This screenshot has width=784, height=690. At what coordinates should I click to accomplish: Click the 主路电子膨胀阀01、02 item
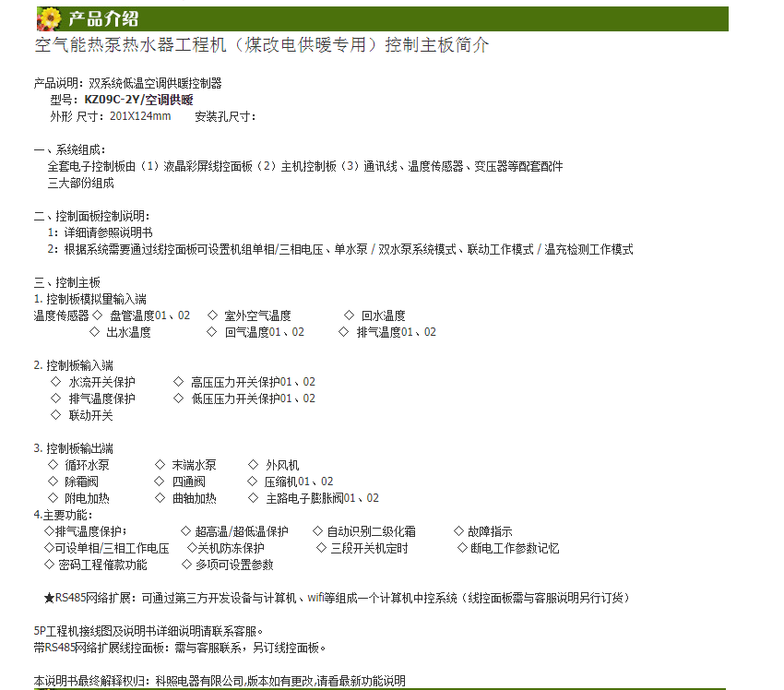(x=323, y=498)
